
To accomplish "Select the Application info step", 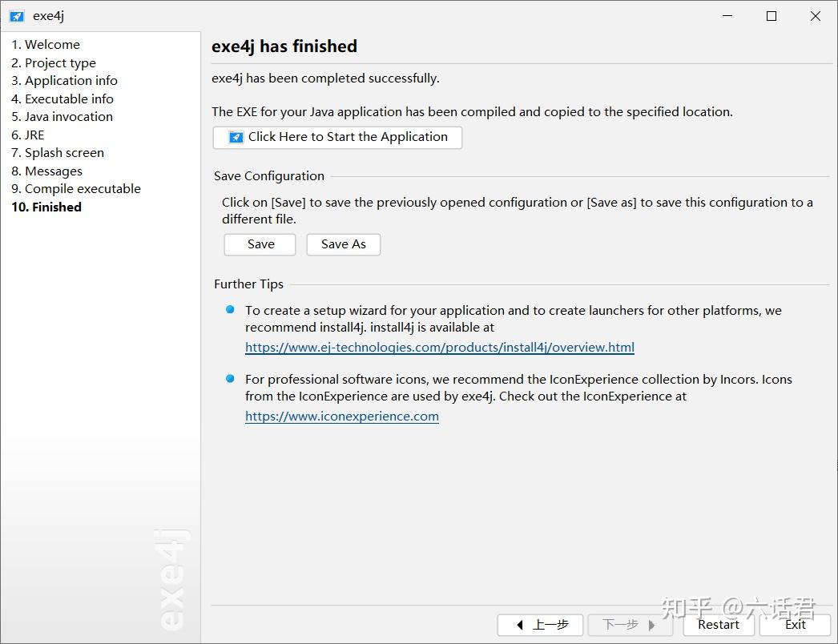I will pos(64,81).
